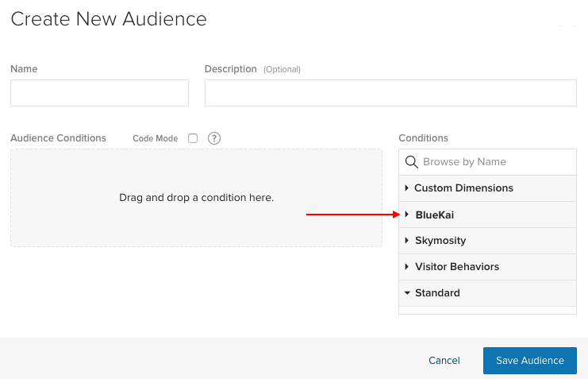
Task: Expand Custom Dimensions disclosure triangle
Action: click(x=406, y=188)
